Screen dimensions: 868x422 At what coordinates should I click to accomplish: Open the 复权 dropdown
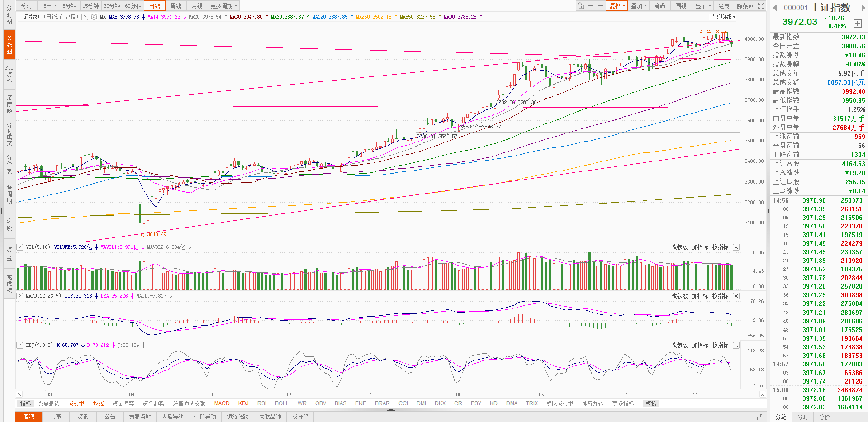(x=617, y=6)
